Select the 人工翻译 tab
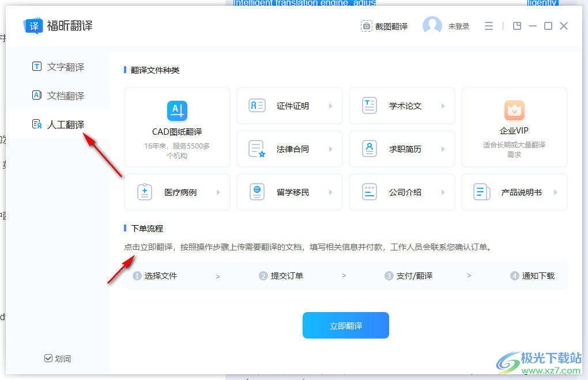588x380 pixels. (x=58, y=124)
